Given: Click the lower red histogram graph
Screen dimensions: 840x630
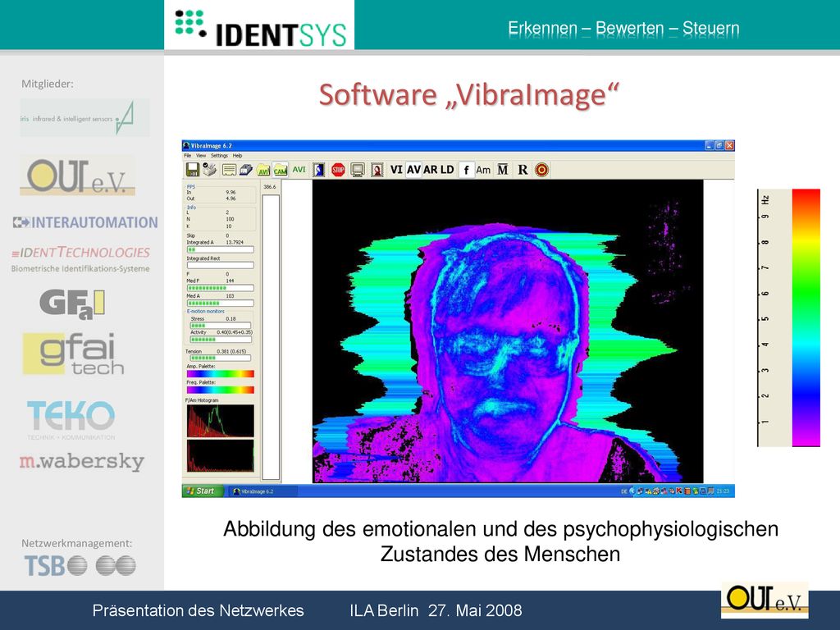Looking at the screenshot, I should coord(220,456).
